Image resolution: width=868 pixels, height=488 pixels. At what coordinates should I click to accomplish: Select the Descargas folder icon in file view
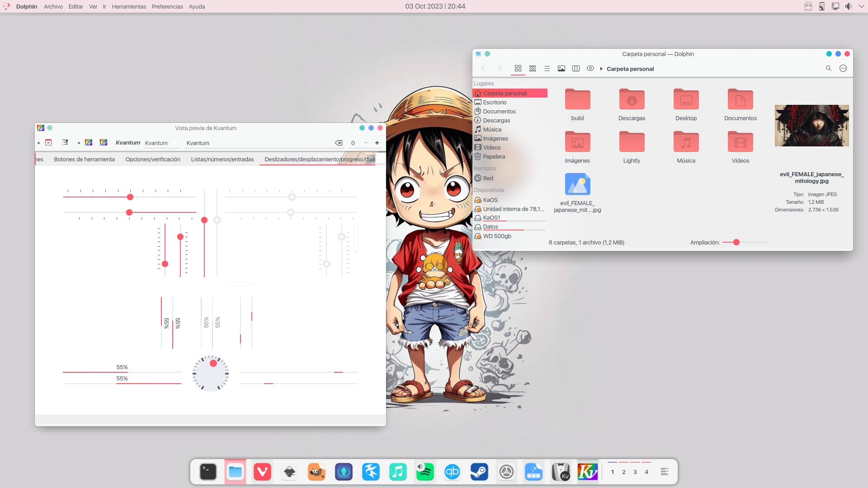click(x=632, y=99)
